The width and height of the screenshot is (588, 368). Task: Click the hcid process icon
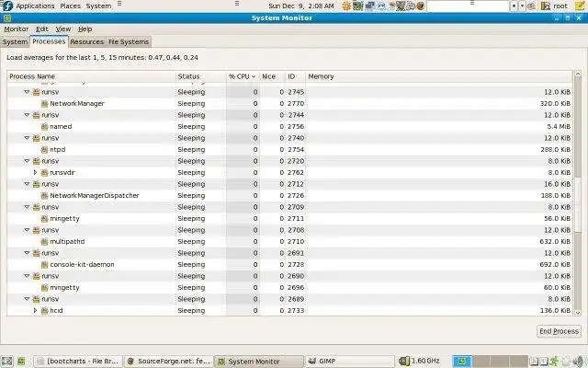(45, 311)
